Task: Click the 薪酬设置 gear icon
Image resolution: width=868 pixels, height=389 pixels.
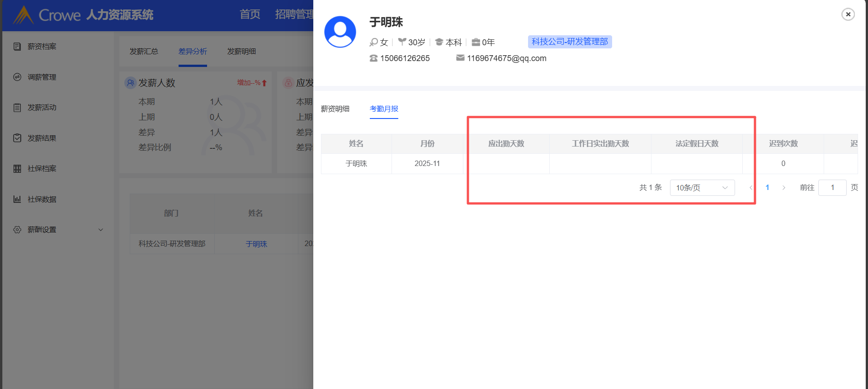Action: pos(17,230)
